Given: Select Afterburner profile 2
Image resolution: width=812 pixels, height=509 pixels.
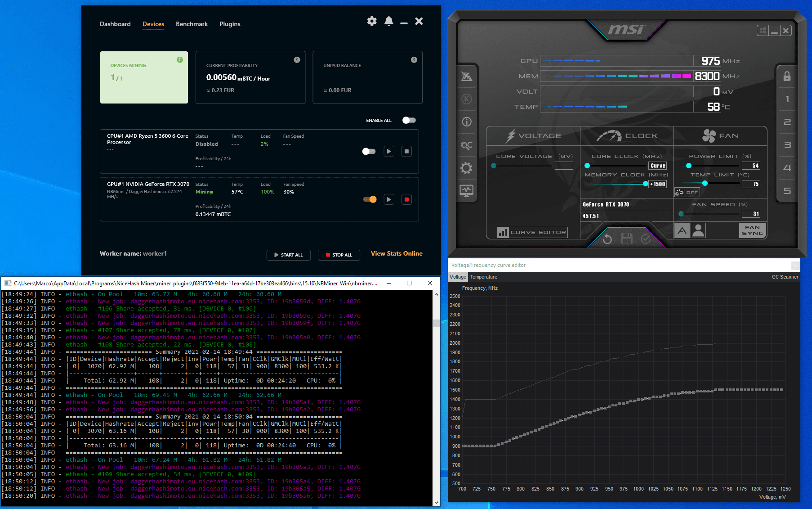Looking at the screenshot, I should pos(787,122).
